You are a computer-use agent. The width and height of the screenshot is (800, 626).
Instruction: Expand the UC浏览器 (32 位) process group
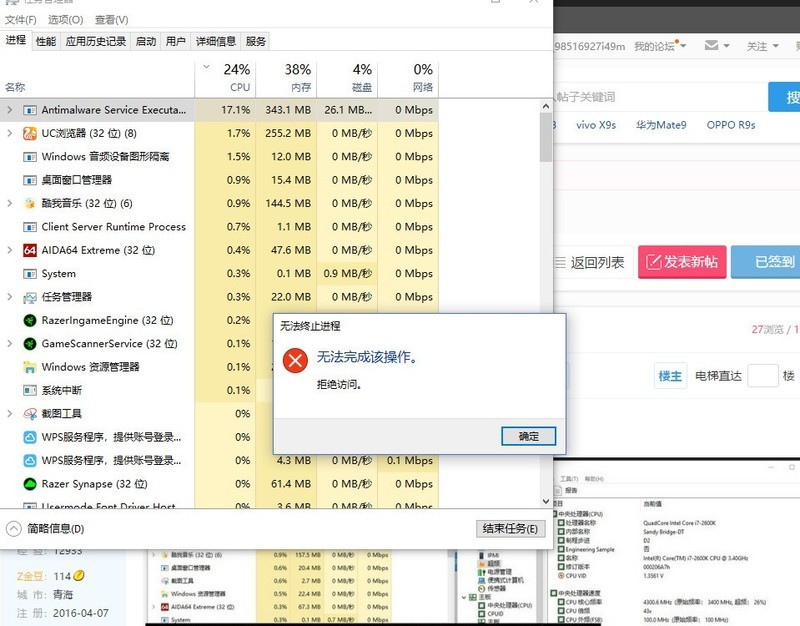click(x=10, y=134)
